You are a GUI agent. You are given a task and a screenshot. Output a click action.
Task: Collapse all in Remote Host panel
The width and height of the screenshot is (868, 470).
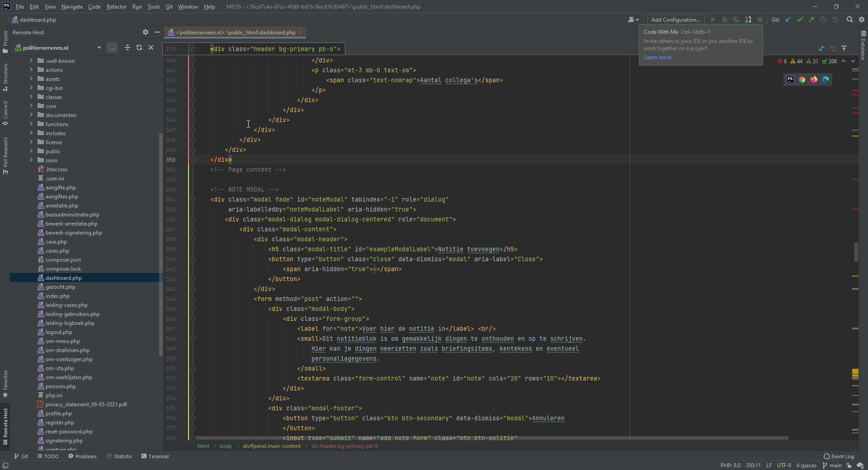tap(127, 47)
